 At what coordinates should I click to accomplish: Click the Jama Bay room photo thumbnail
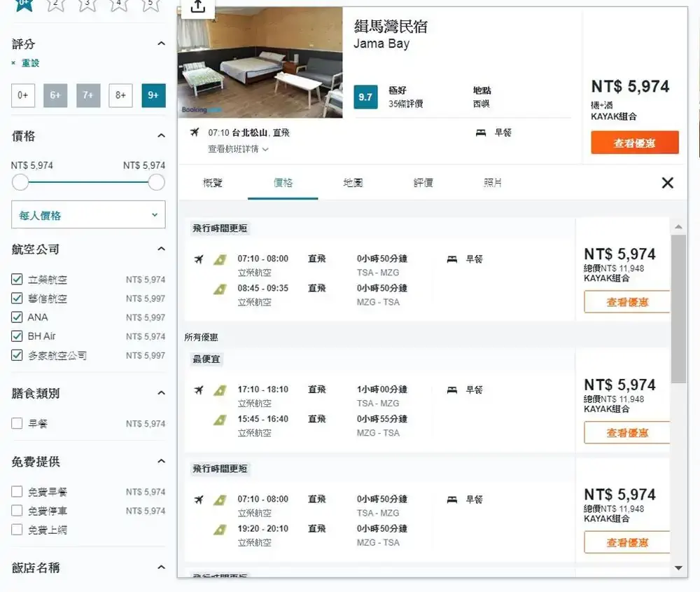point(260,63)
